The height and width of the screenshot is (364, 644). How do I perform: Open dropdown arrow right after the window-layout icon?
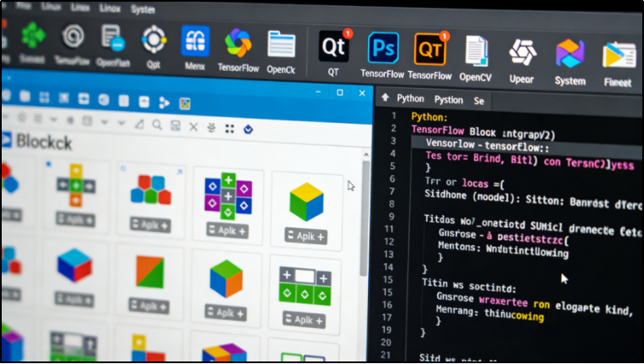point(104,123)
